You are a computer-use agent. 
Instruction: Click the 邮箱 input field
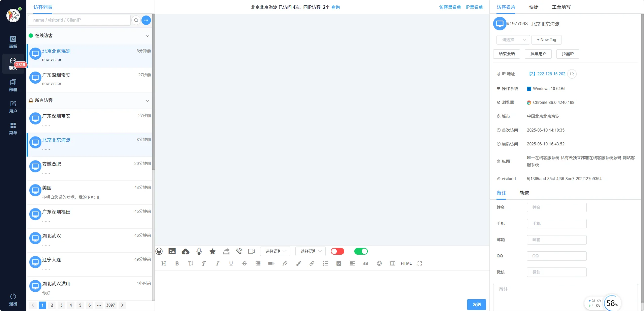click(x=557, y=240)
